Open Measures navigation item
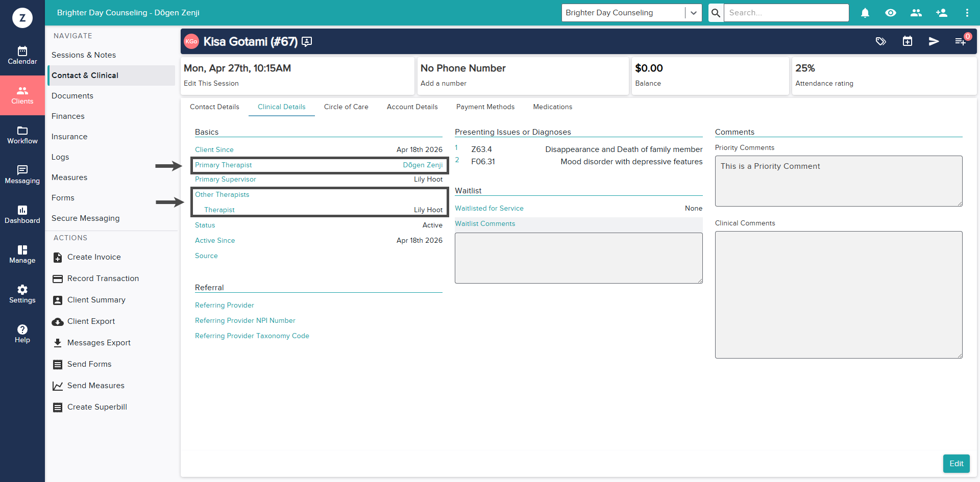This screenshot has width=980, height=482. [x=69, y=177]
